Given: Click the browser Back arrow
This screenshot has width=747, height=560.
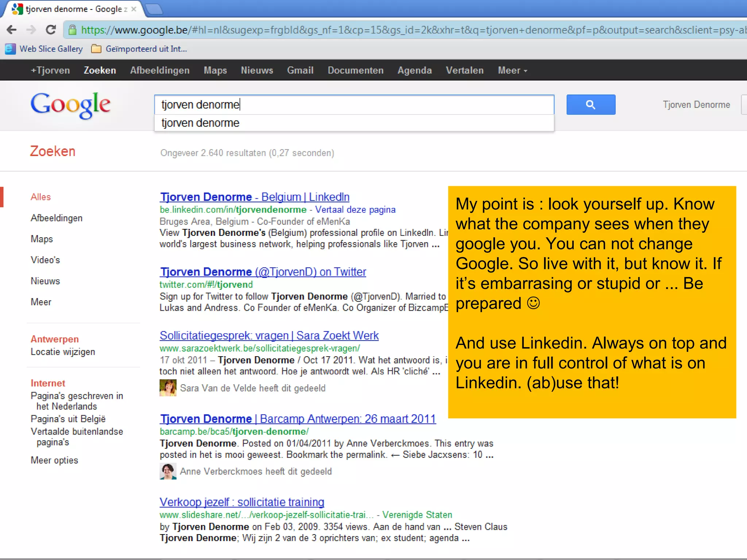Looking at the screenshot, I should coord(12,30).
